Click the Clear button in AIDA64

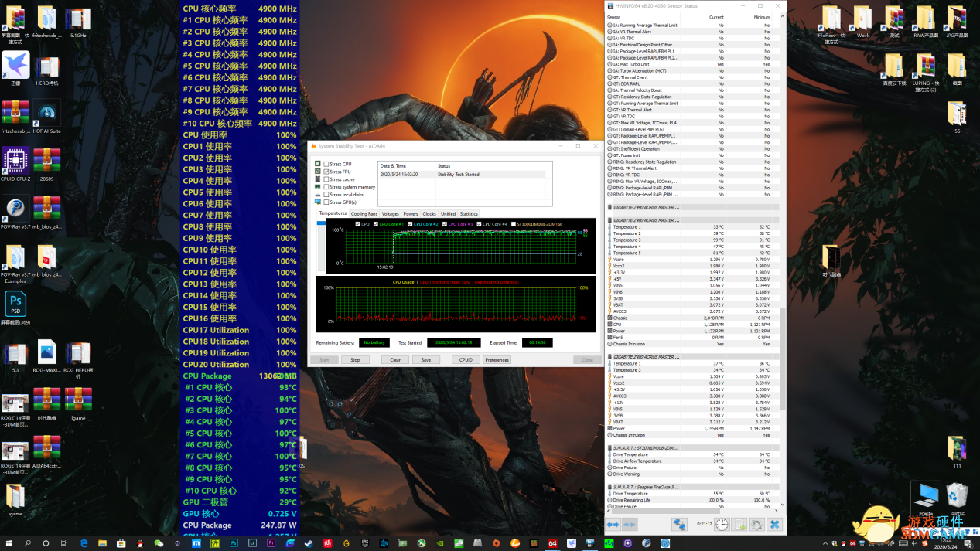pyautogui.click(x=394, y=360)
